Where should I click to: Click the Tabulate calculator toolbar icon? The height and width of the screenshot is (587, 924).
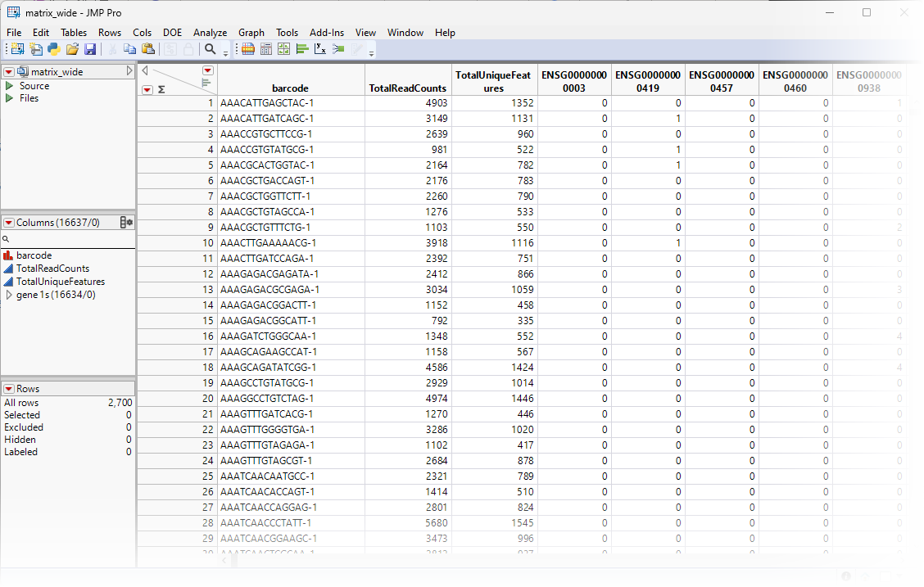click(265, 49)
